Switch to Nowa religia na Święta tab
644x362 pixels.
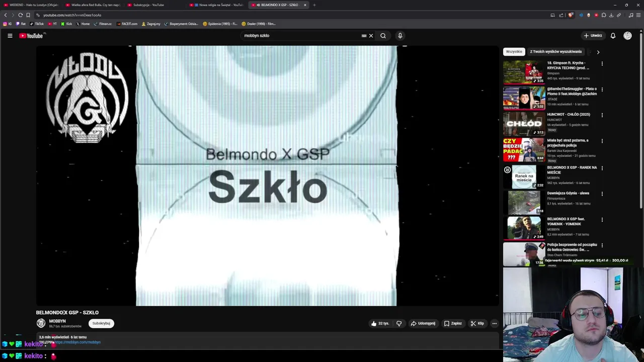217,5
